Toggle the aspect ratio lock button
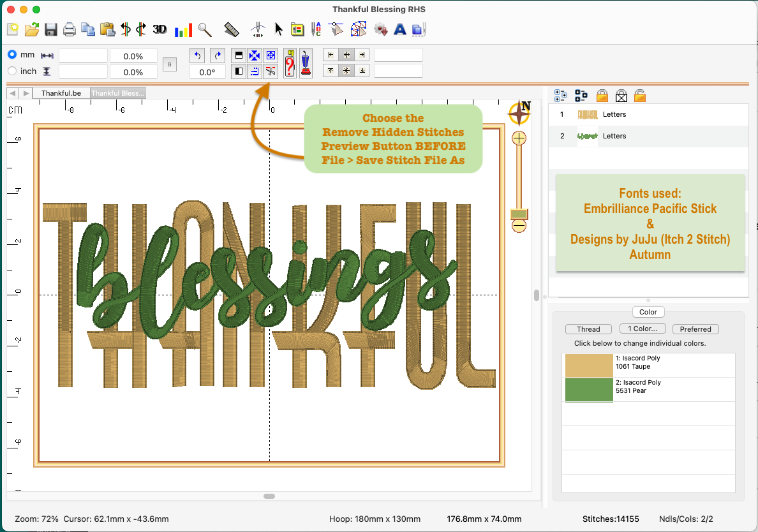 pos(168,64)
